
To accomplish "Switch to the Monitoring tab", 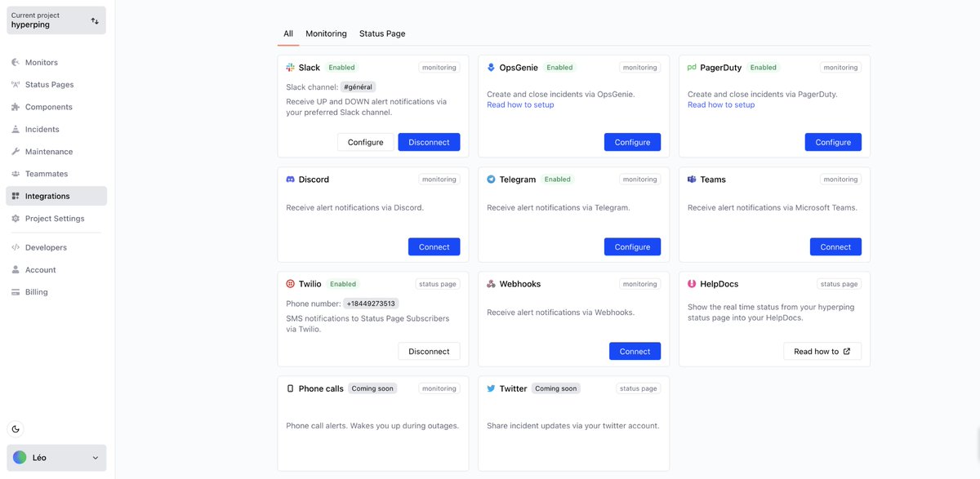I will 326,33.
